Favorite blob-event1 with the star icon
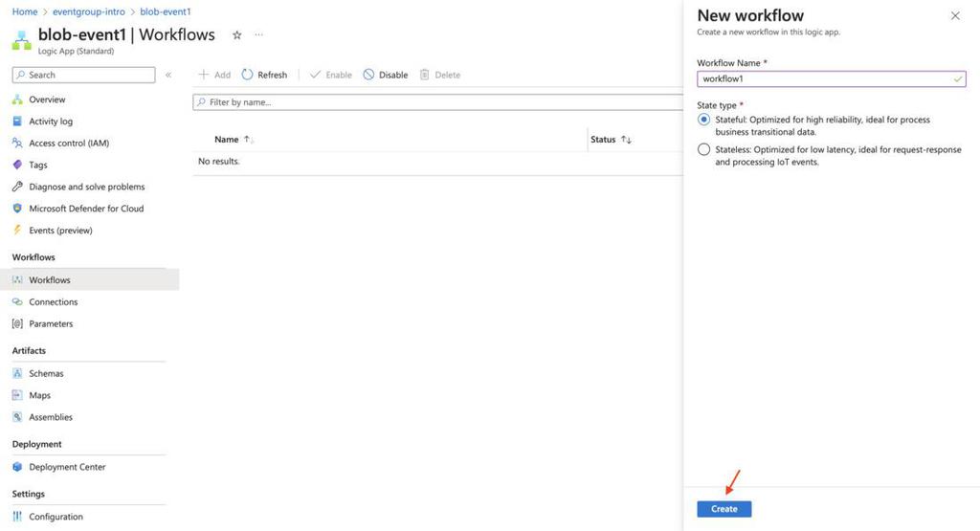The width and height of the screenshot is (980, 531). click(x=237, y=35)
